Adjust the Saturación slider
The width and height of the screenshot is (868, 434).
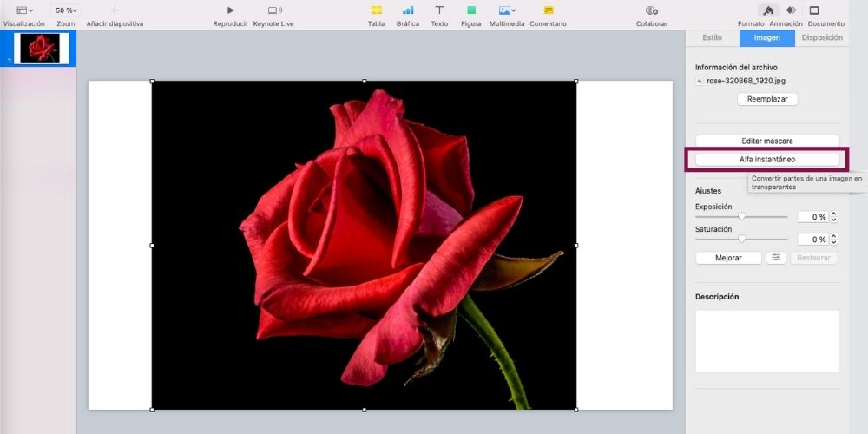[741, 240]
